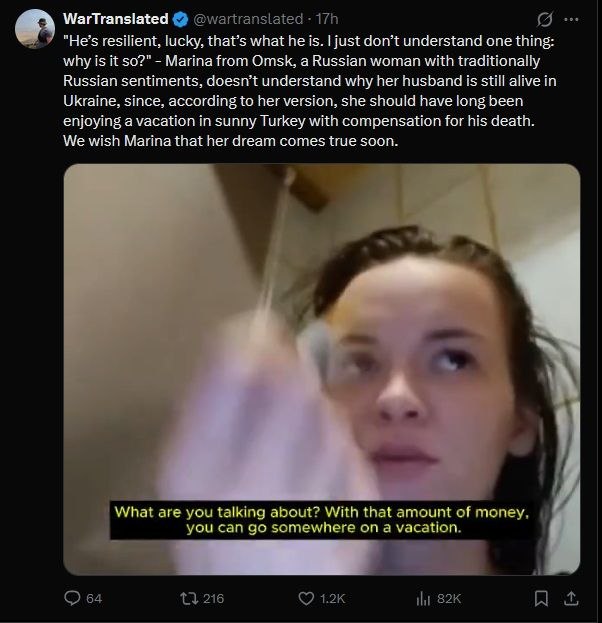Screen dimensions: 602x623
Task: Click the tweet text about Marina from Omsk
Action: (310, 91)
